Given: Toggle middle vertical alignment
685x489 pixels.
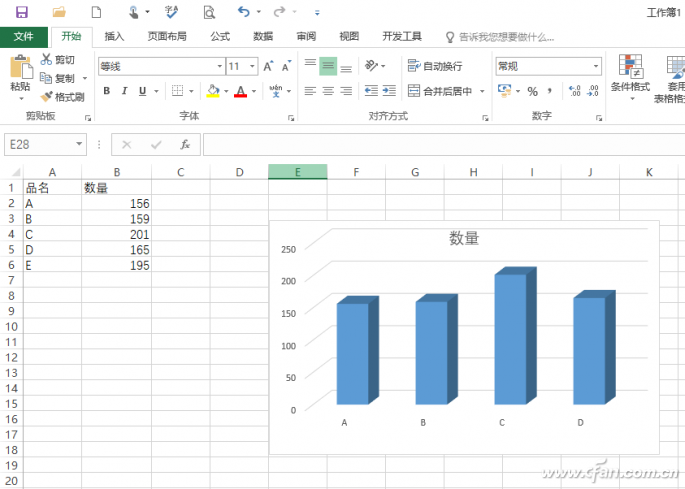Looking at the screenshot, I should pos(328,66).
